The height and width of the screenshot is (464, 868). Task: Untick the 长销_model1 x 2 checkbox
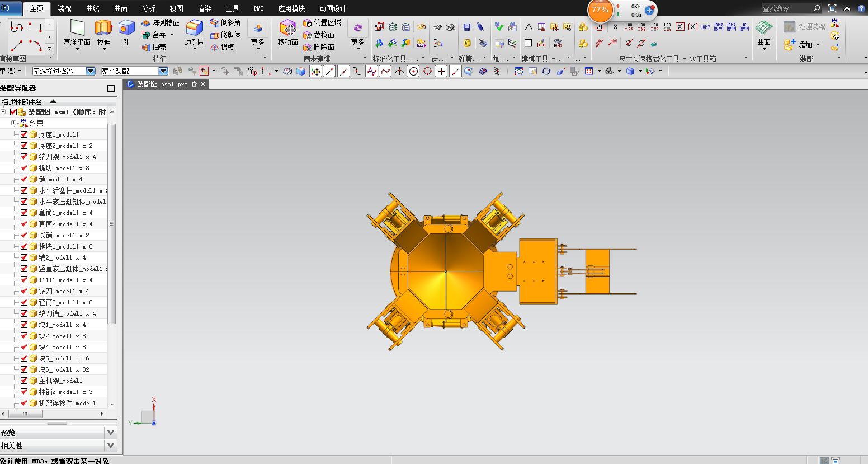point(24,235)
